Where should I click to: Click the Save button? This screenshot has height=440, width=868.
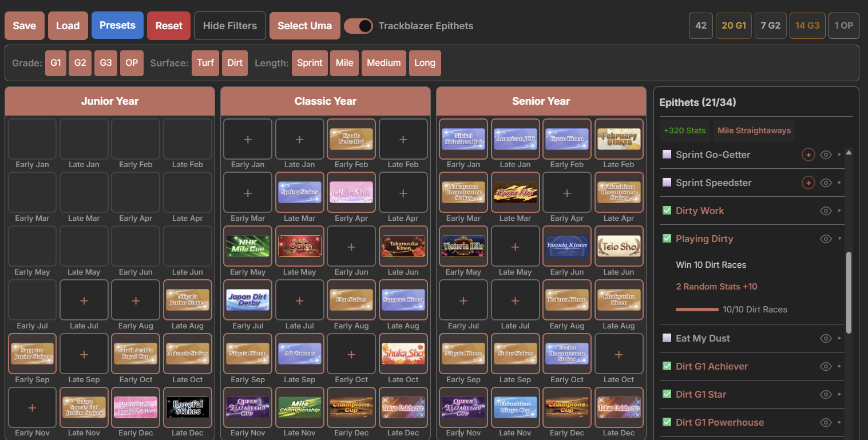25,26
